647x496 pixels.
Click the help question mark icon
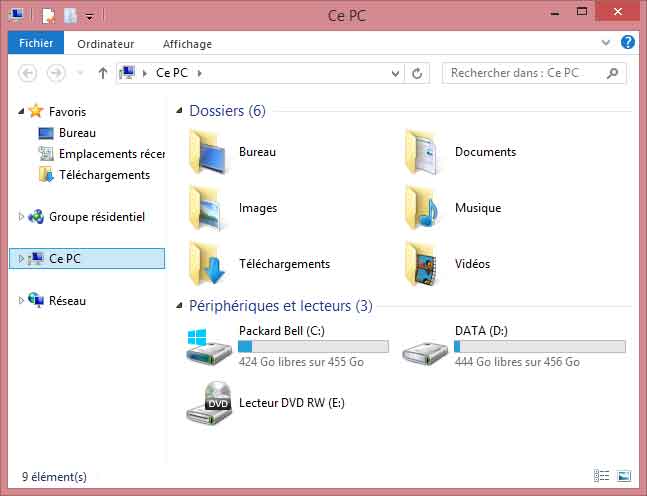click(x=628, y=43)
